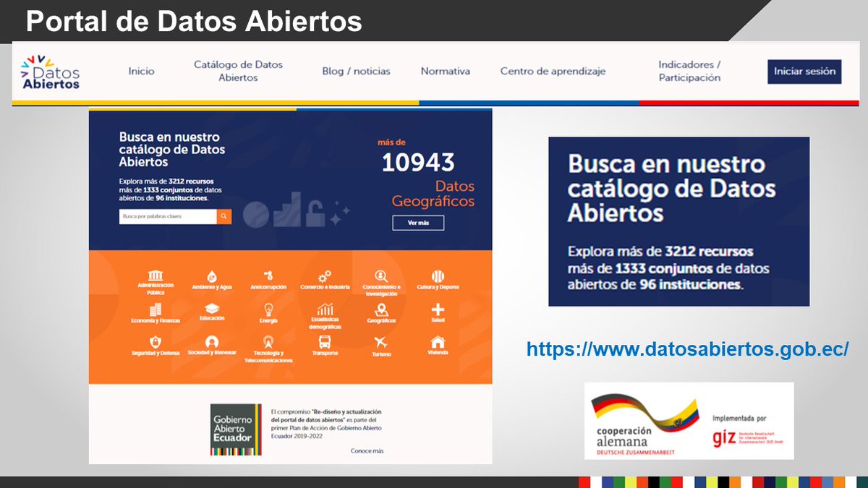Select the Turismo airplane icon
The width and height of the screenshot is (868, 488).
pyautogui.click(x=381, y=342)
